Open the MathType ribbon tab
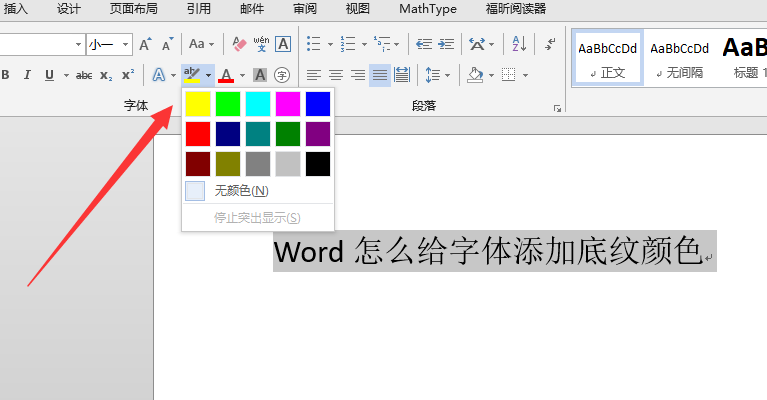This screenshot has width=767, height=400. [428, 9]
